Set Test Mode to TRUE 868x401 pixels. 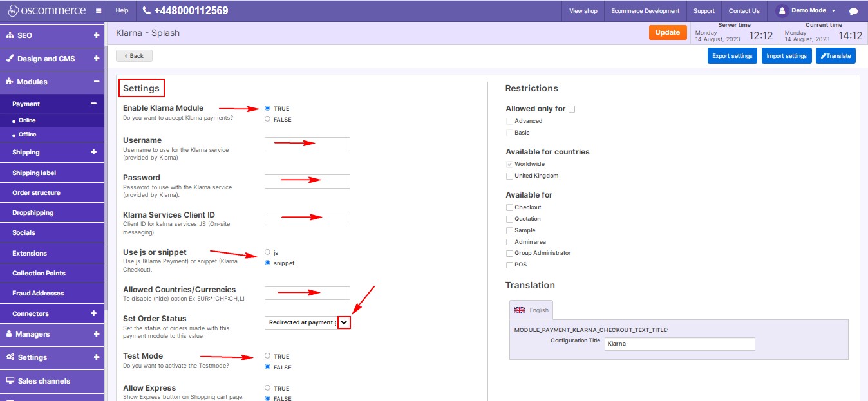(x=267, y=356)
